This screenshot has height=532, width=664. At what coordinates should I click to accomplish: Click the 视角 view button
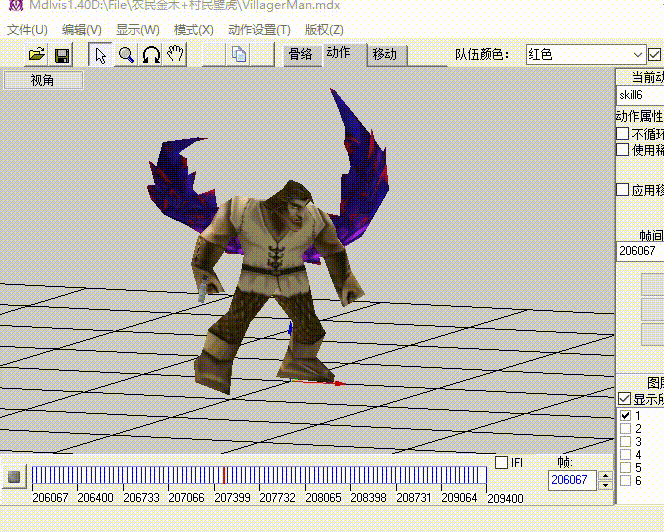pyautogui.click(x=43, y=80)
